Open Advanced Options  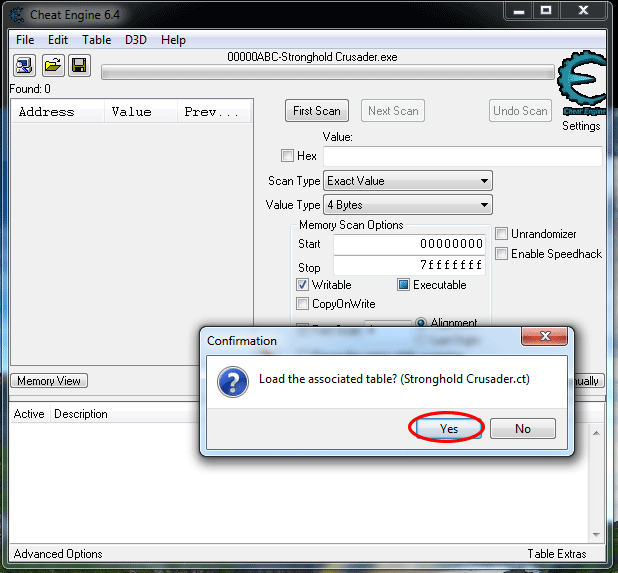coord(58,554)
